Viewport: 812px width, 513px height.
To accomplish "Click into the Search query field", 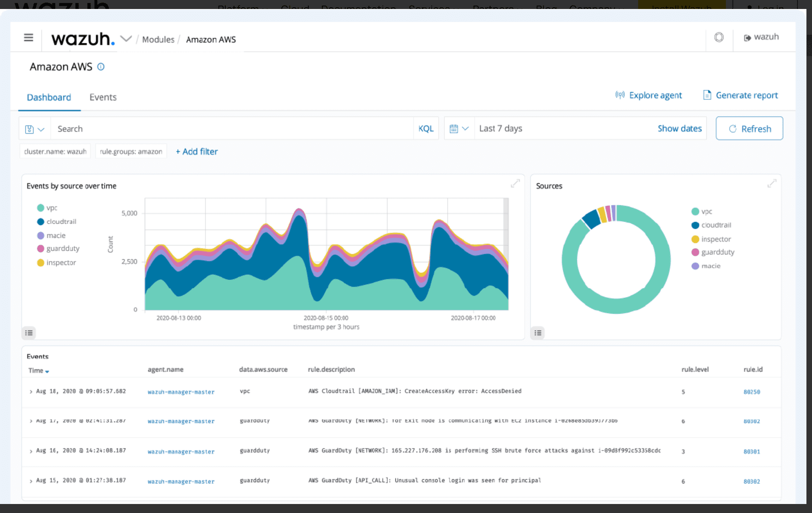I will [x=231, y=129].
